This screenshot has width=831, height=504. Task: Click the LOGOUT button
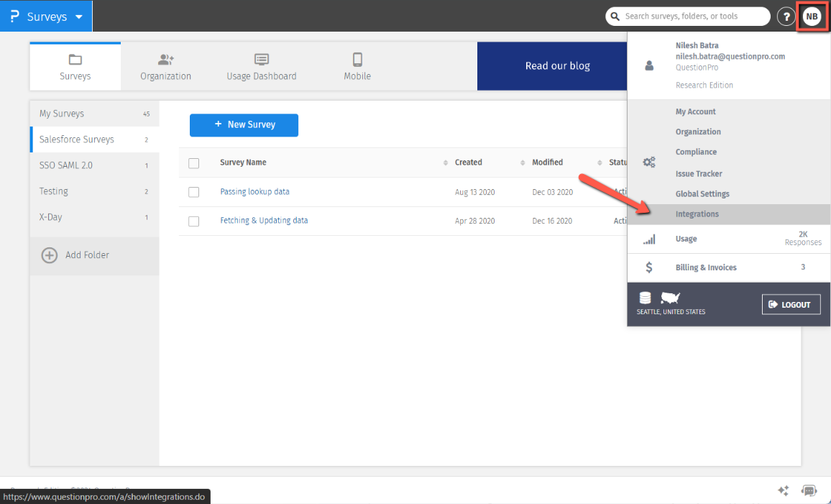coord(791,305)
